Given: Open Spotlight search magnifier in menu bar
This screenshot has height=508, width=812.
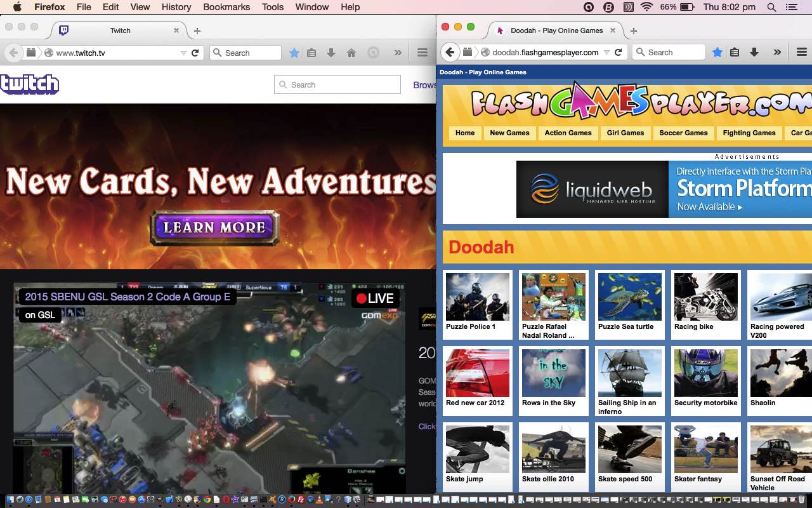Looking at the screenshot, I should pyautogui.click(x=771, y=7).
